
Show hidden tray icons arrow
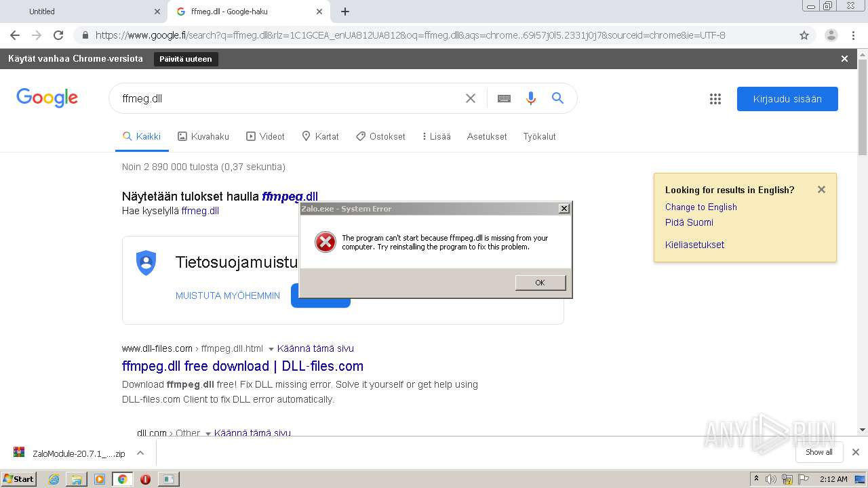tap(756, 479)
